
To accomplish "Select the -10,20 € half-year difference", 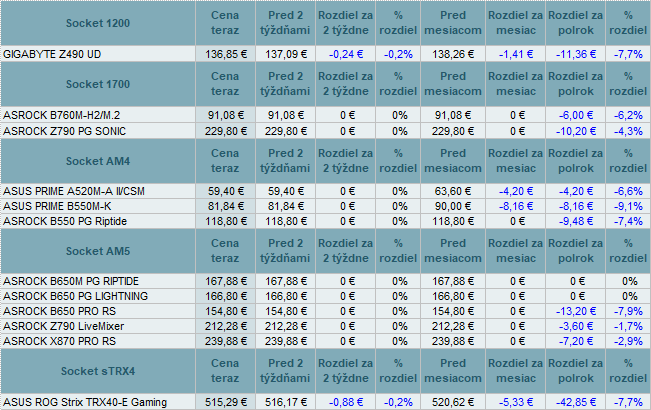I will point(575,131).
